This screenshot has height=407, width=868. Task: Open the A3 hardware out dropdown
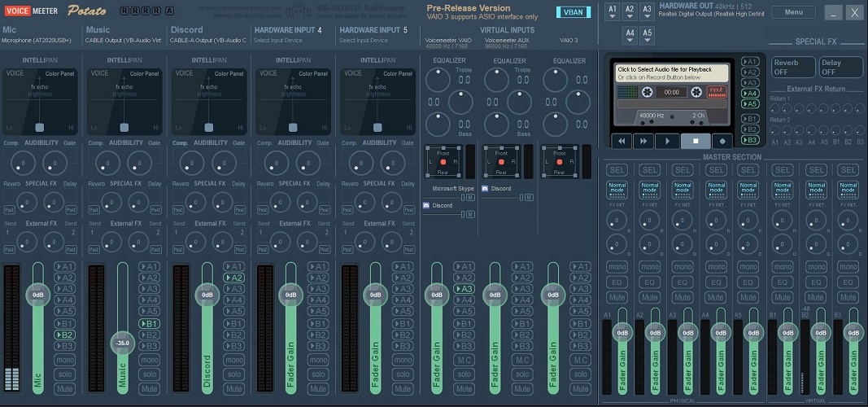pyautogui.click(x=647, y=11)
